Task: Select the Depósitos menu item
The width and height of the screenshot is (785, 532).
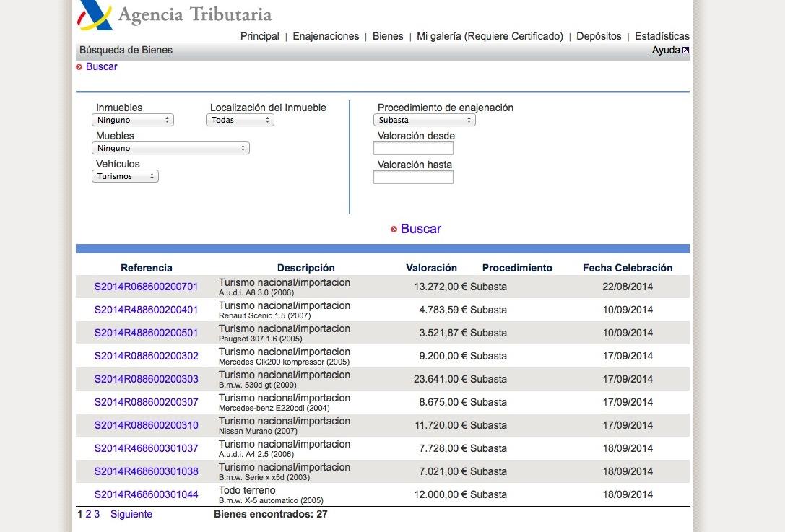Action: [599, 36]
